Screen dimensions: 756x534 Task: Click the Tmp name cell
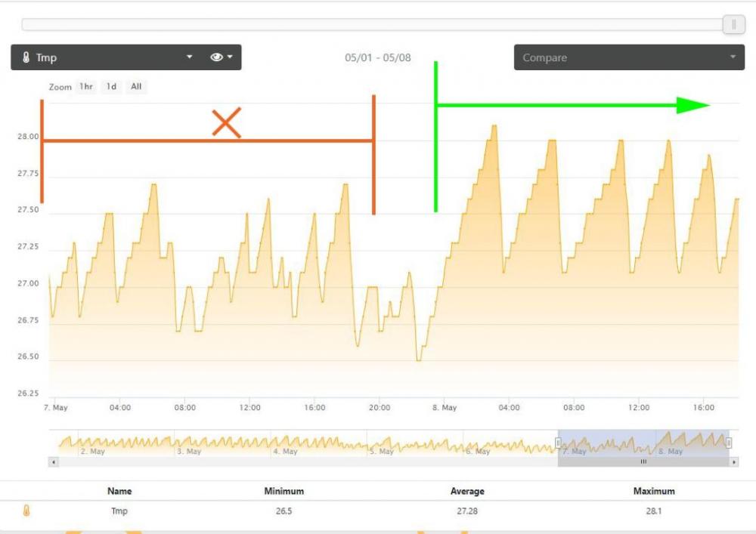tap(119, 511)
